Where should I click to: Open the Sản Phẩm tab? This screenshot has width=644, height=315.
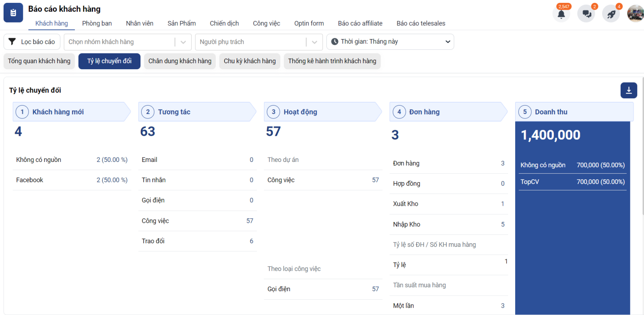pos(182,23)
